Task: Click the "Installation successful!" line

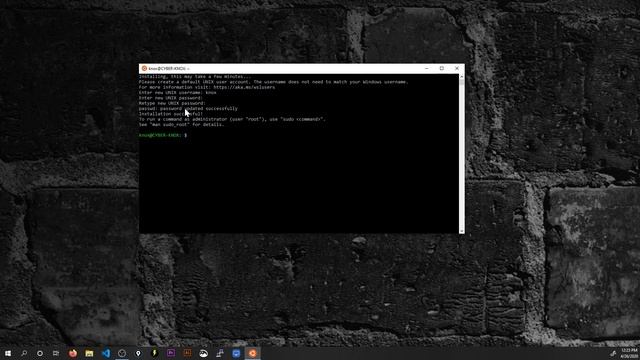Action: 171,114
